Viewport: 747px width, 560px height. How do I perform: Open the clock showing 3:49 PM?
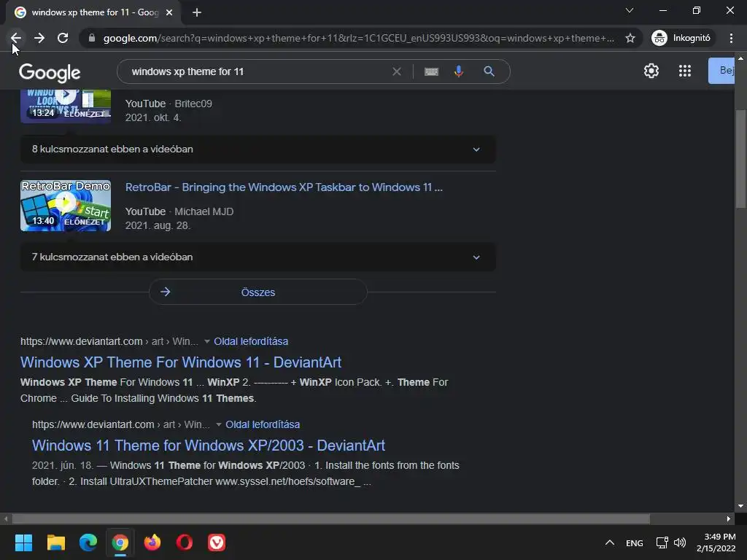[x=716, y=542]
